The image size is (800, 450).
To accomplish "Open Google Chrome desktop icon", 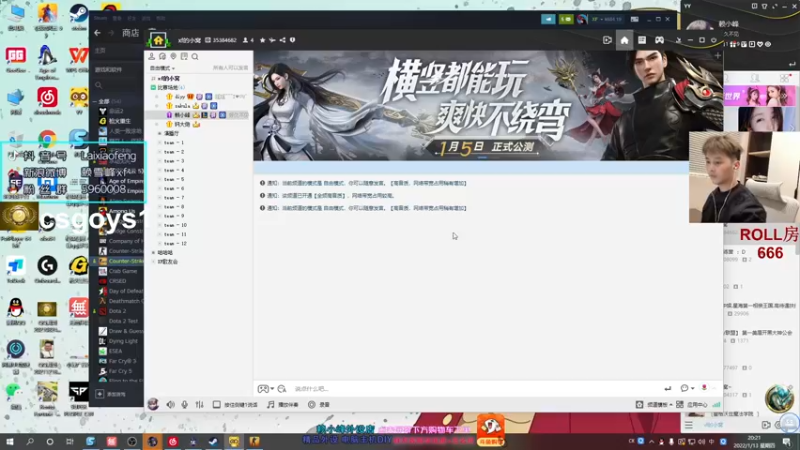I will pyautogui.click(x=47, y=139).
